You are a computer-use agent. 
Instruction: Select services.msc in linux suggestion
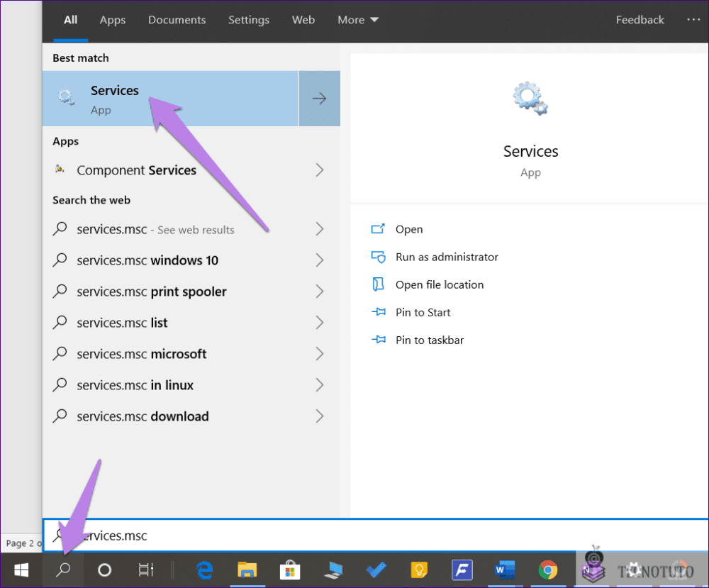click(x=191, y=385)
